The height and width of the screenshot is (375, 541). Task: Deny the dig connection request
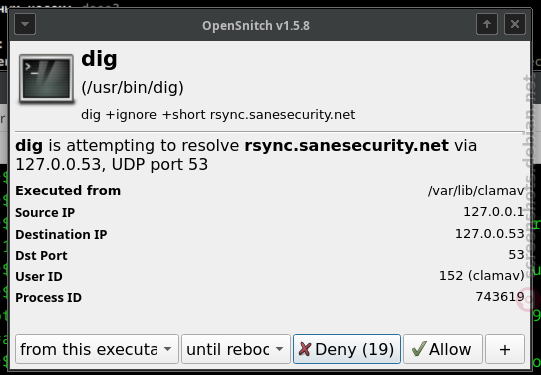tap(347, 349)
